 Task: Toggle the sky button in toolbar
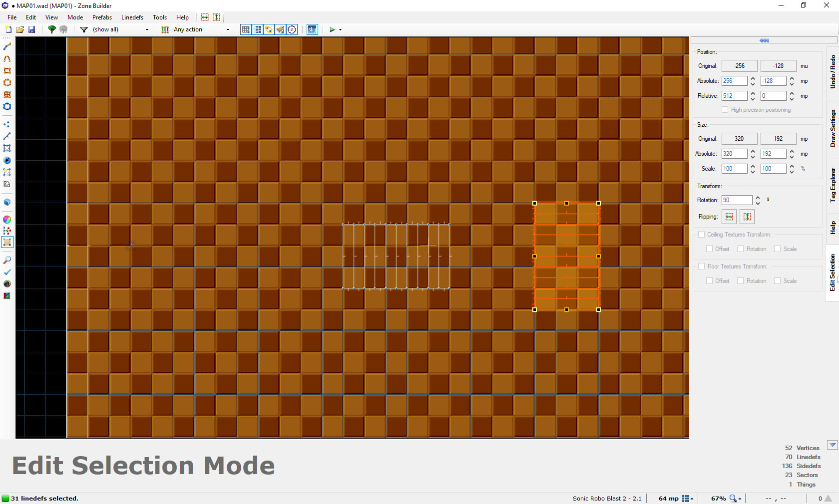(x=312, y=29)
